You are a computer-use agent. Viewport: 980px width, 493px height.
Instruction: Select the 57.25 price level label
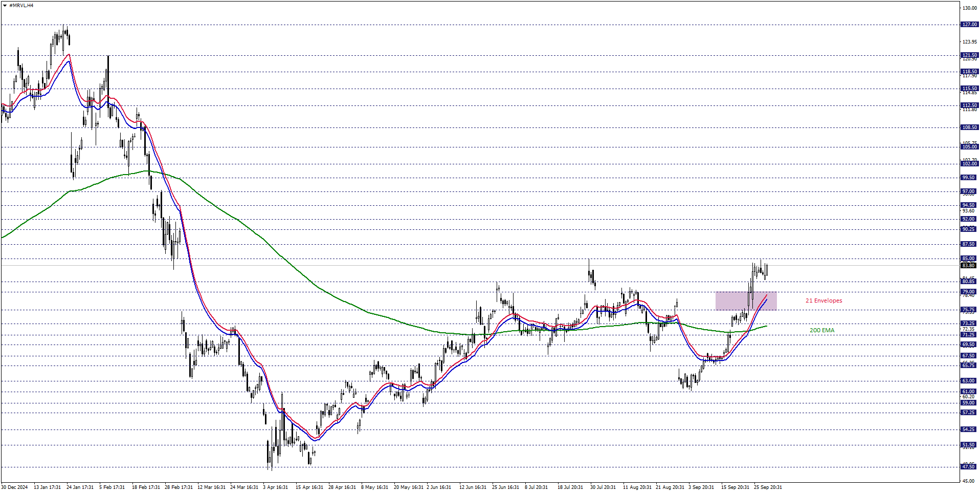point(970,413)
